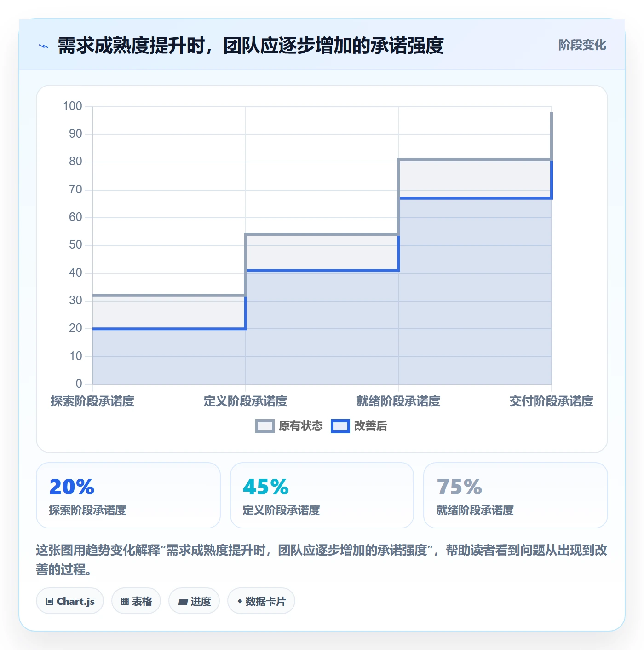Select the 数据卡片 tag chip
The height and width of the screenshot is (650, 644).
pos(261,601)
